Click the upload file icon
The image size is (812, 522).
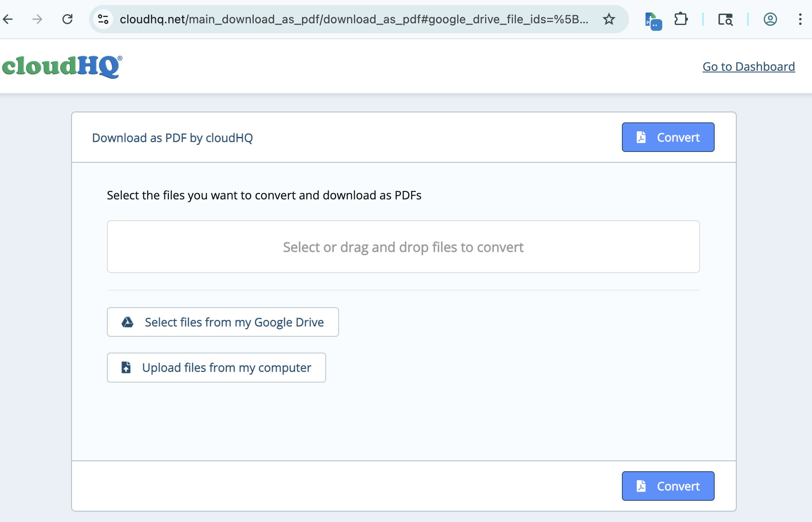point(126,368)
